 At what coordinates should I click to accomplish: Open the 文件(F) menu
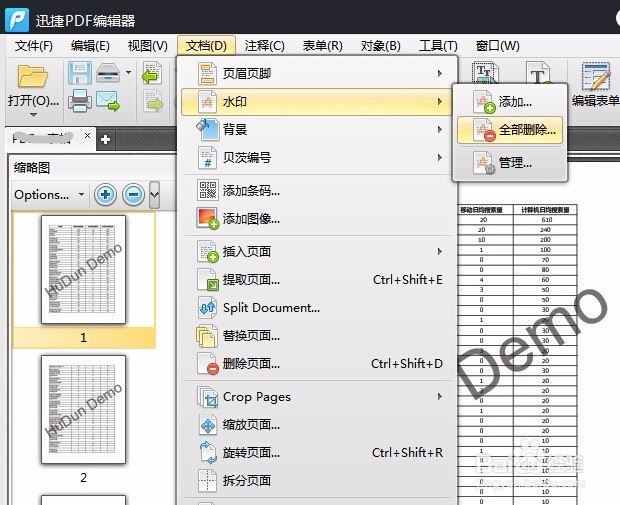coord(34,46)
